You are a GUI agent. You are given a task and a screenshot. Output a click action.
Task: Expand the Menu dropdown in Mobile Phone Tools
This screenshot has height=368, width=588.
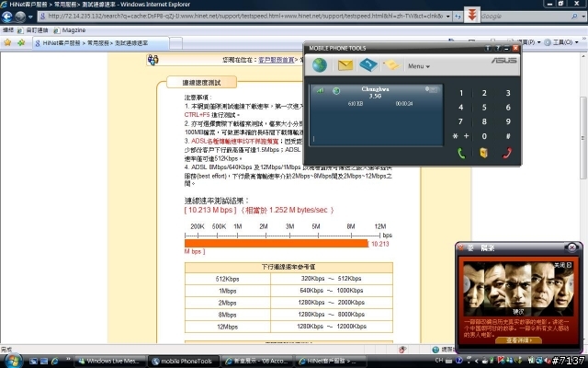point(419,66)
